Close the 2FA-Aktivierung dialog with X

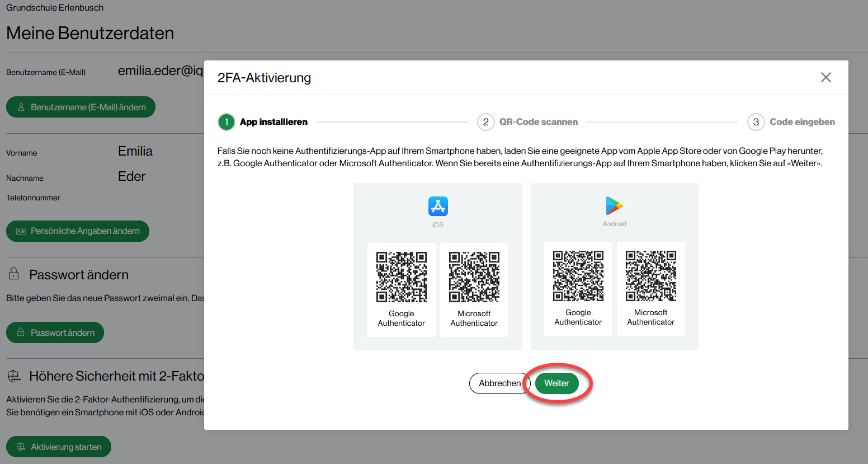pyautogui.click(x=825, y=77)
